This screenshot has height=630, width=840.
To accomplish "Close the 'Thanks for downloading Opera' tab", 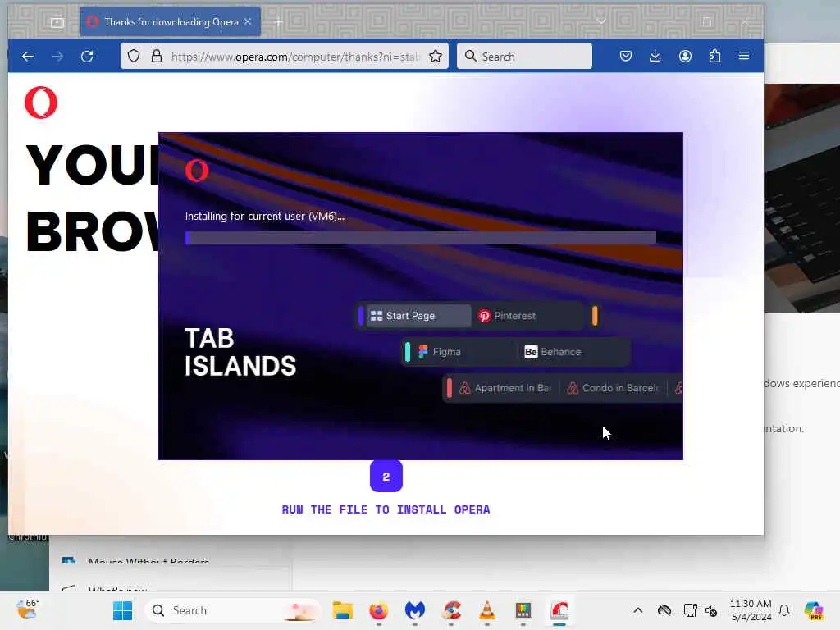I will 248,22.
